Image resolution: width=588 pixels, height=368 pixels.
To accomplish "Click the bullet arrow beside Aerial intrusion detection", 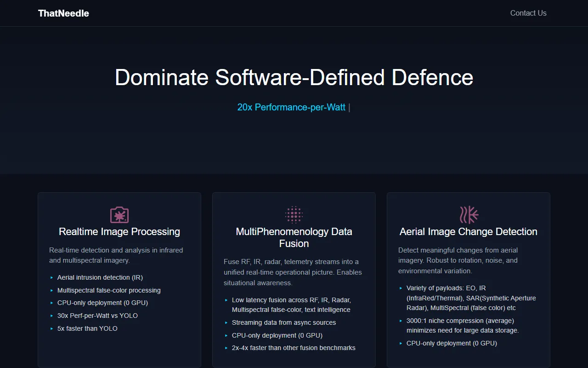I will 52,277.
